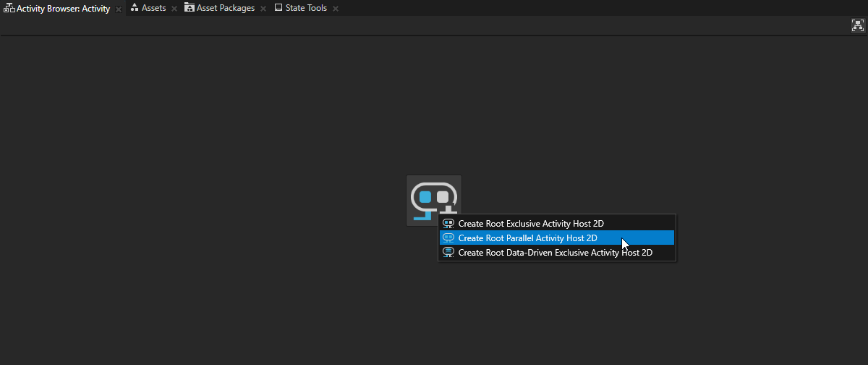Click the Parallel Activity Host menu icon
Image resolution: width=868 pixels, height=365 pixels.
pos(448,238)
